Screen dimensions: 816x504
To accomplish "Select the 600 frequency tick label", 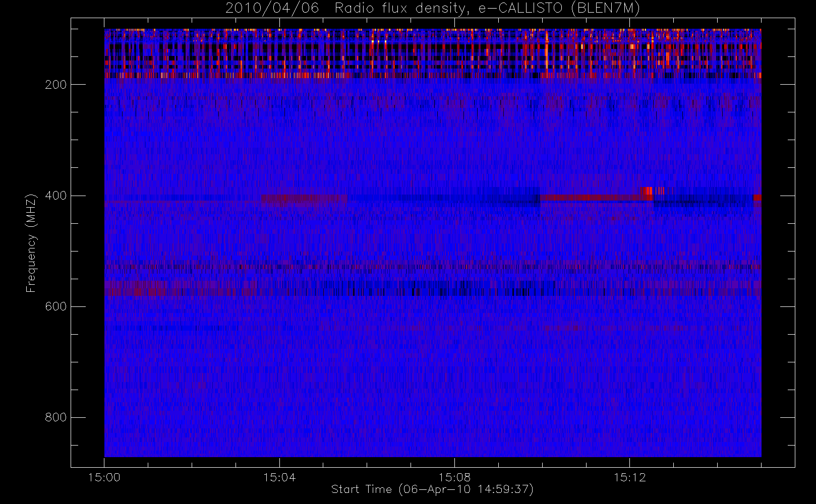I will [x=56, y=306].
